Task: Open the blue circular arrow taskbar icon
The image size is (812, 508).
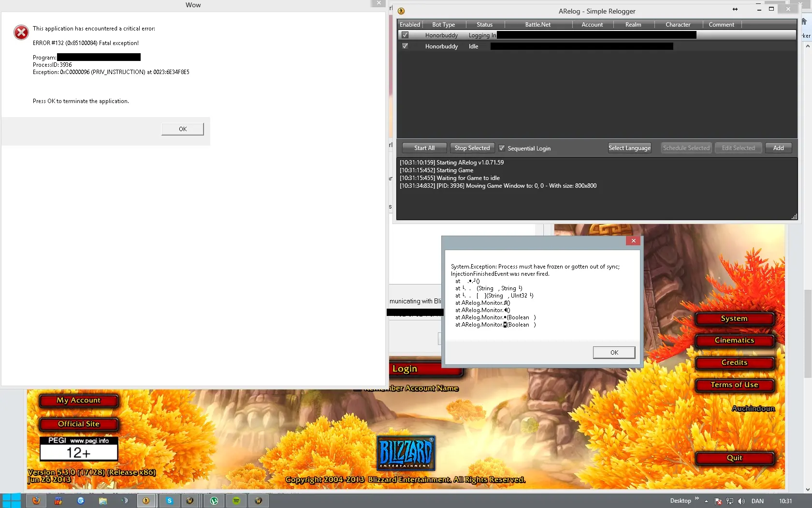Action: tap(80, 501)
